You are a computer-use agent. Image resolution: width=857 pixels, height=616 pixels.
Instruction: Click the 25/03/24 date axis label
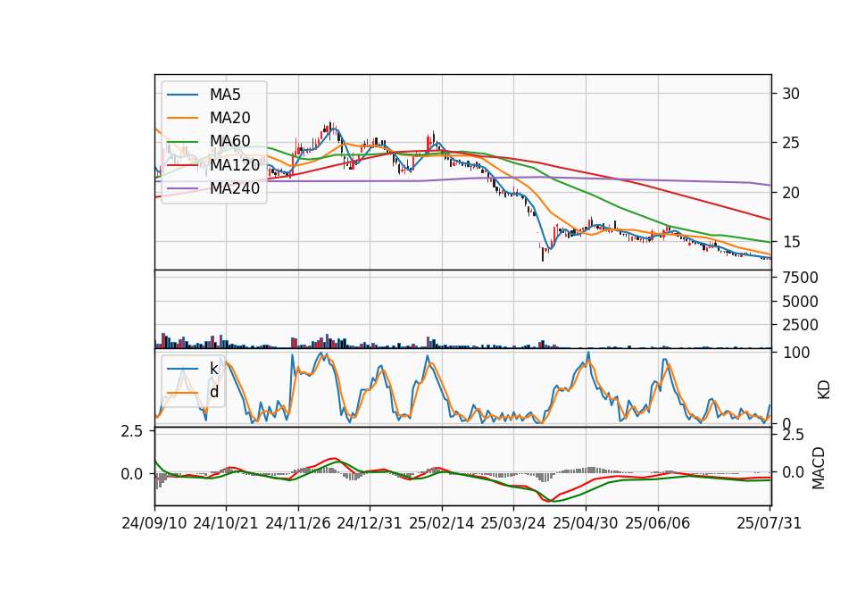tap(513, 523)
